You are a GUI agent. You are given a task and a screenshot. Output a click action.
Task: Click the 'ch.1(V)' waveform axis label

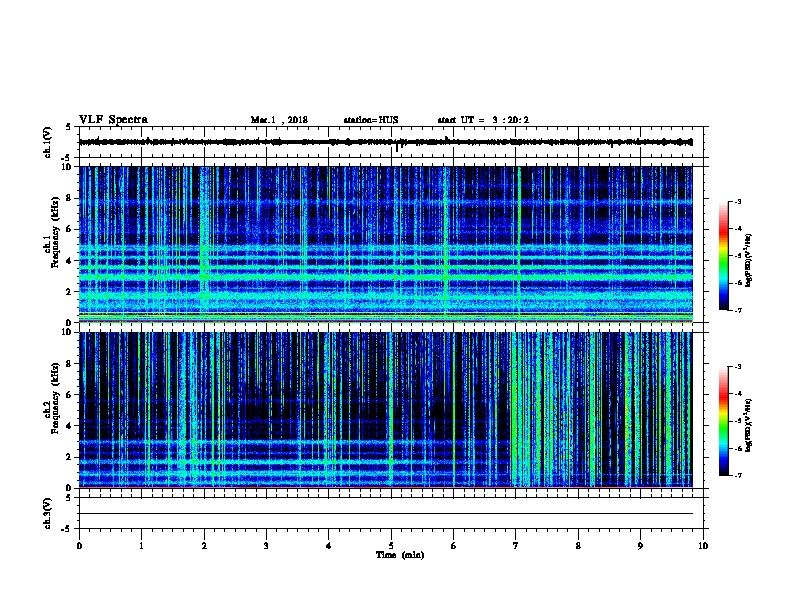click(x=47, y=142)
